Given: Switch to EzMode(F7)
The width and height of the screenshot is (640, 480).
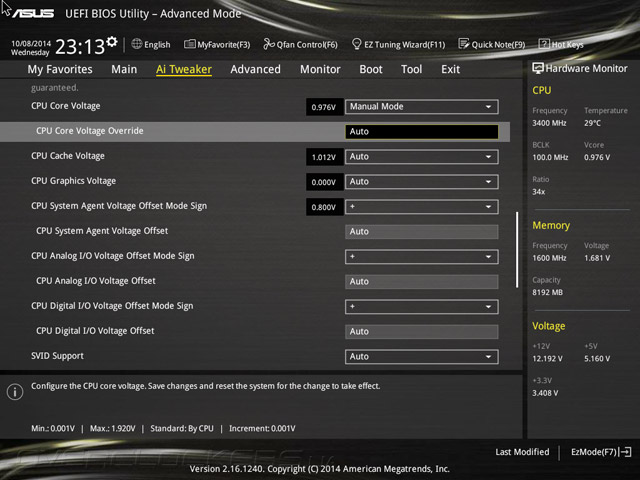Looking at the screenshot, I should tap(601, 452).
